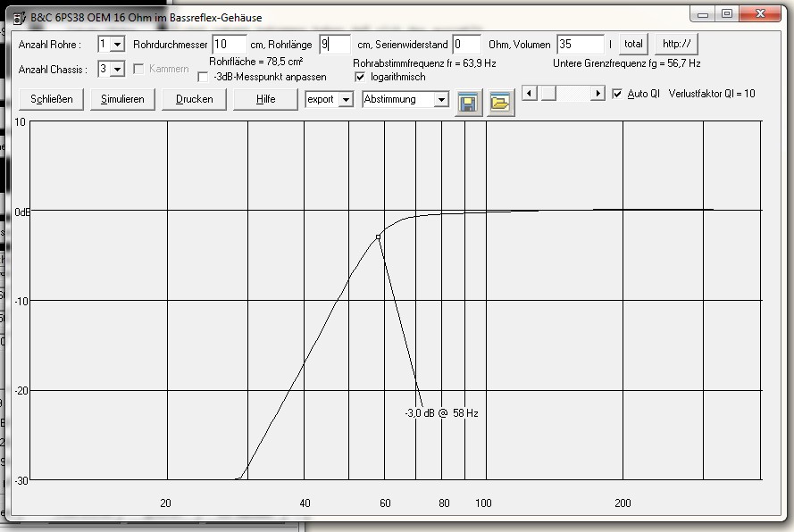Click the '-3,0 dB @ 58 Hz' annotation label
Screen dimensions: 794x532
[x=441, y=413]
